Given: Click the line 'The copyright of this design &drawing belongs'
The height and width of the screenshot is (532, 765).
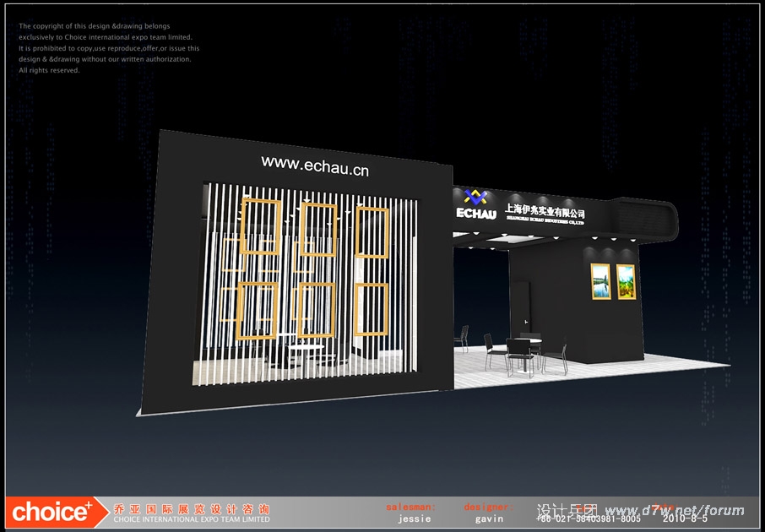Looking at the screenshot, I should coord(95,26).
